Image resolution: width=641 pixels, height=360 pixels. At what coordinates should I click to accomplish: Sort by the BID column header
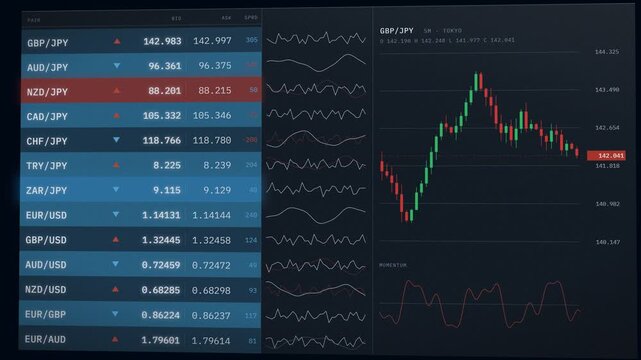(176, 18)
